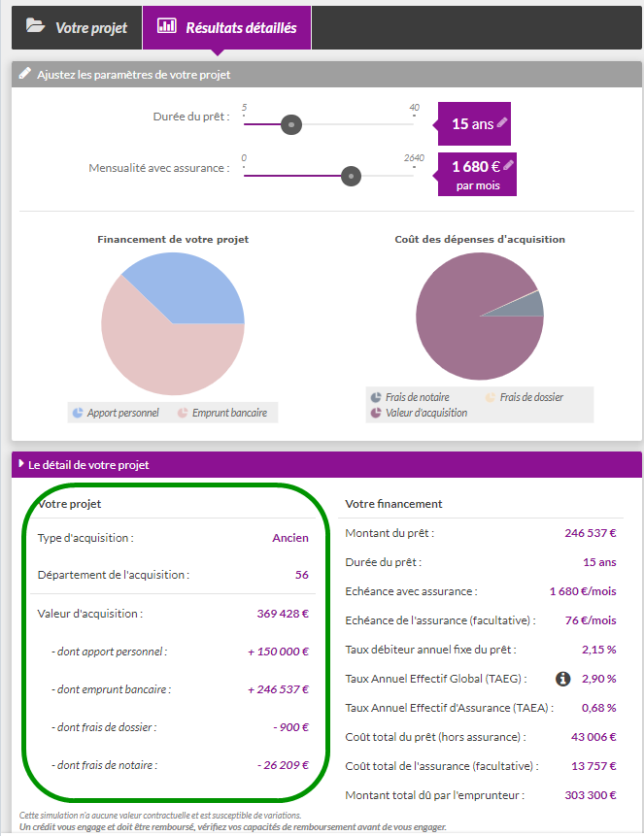
Task: Click the pencil icon beside 15 ans
Action: [x=502, y=123]
